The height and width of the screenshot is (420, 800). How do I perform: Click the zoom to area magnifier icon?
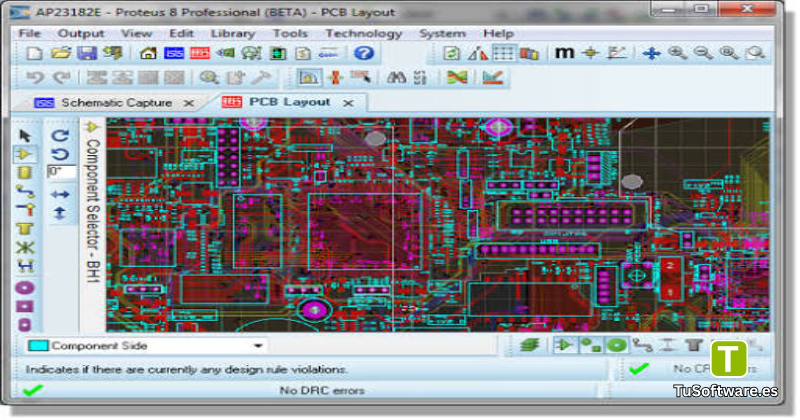click(x=755, y=53)
